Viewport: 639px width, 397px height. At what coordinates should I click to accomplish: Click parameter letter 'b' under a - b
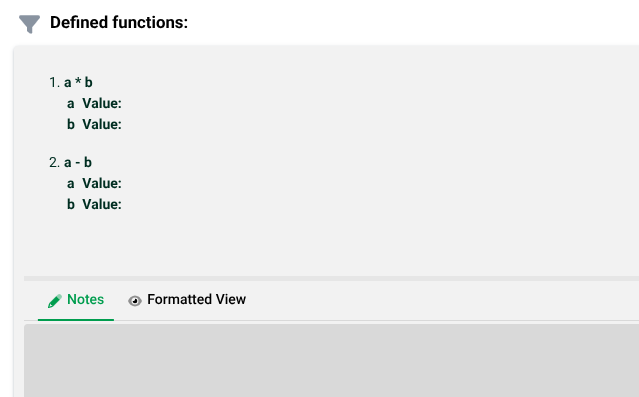[x=71, y=204]
